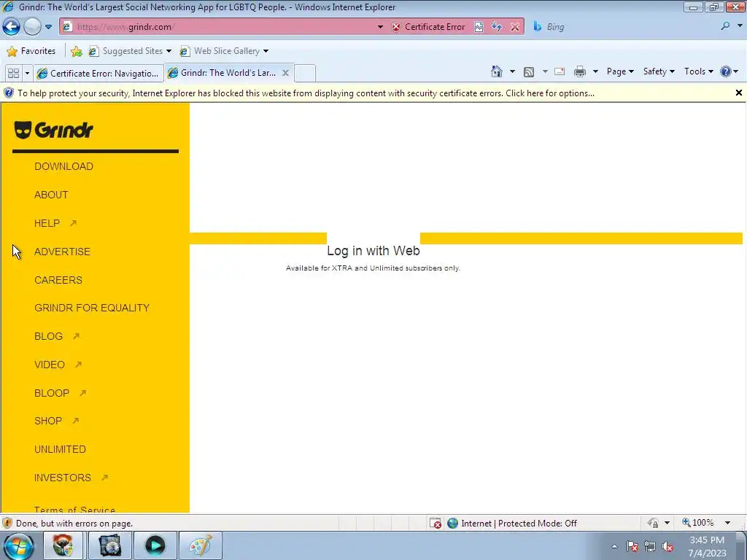The width and height of the screenshot is (747, 560).
Task: Open the ABOUT sidebar link
Action: (x=51, y=195)
